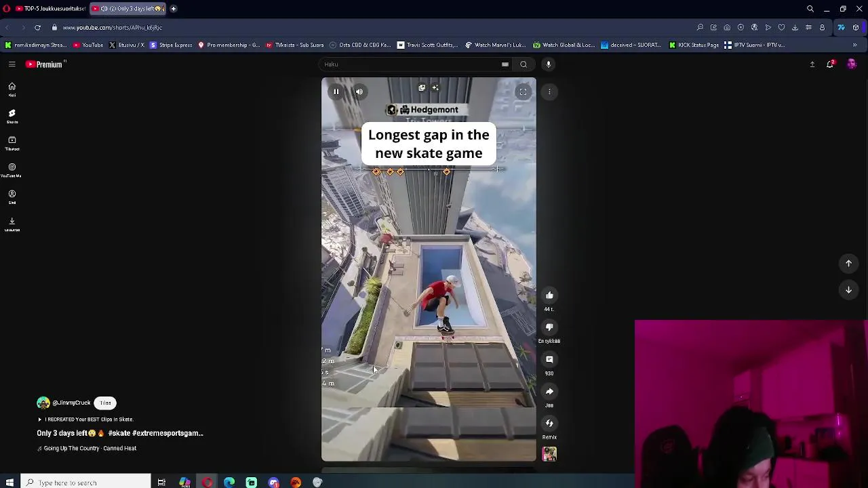868x488 pixels.
Task: Dislike the Short with thumbs down
Action: (x=549, y=327)
